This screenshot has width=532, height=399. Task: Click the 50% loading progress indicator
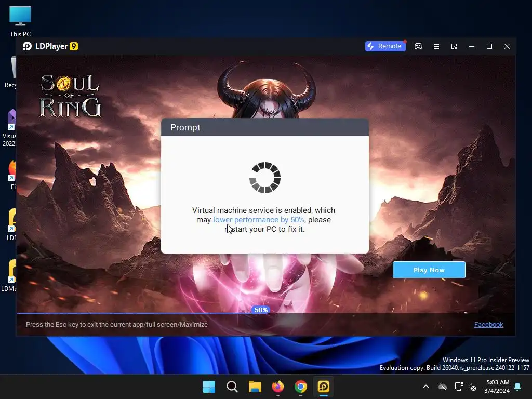(261, 310)
